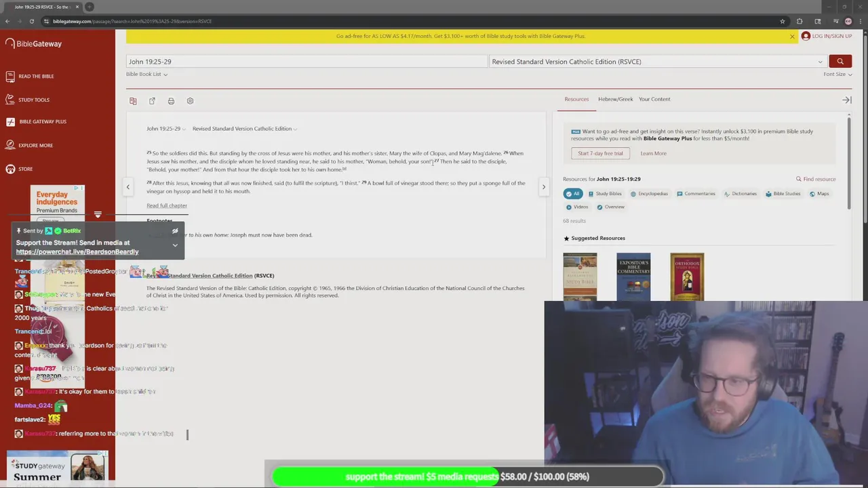Open the first suggested study Bible thumbnail
The height and width of the screenshot is (488, 868).
point(580,277)
